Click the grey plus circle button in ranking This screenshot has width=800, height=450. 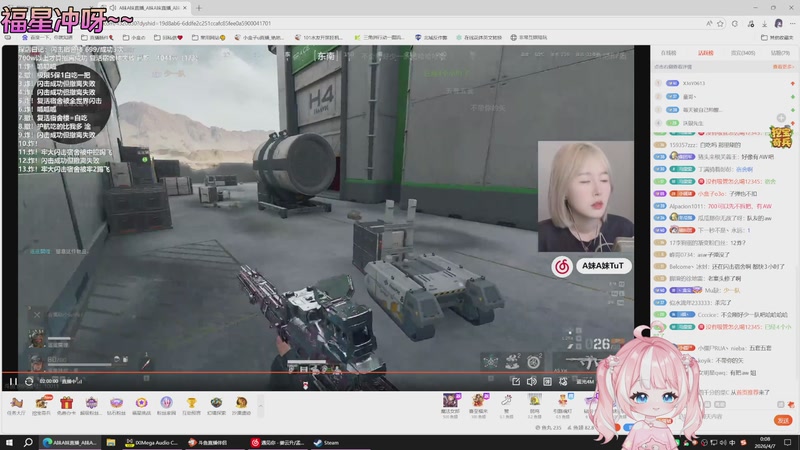(781, 118)
